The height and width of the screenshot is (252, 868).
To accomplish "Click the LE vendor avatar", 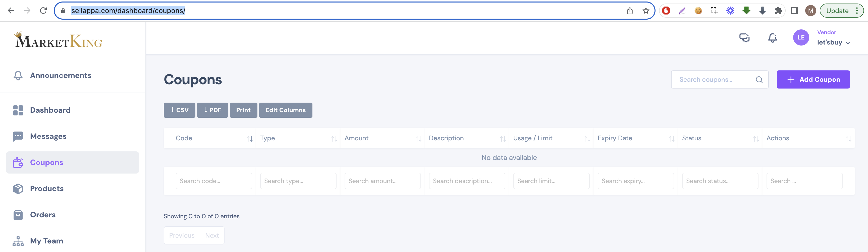I will pos(801,38).
